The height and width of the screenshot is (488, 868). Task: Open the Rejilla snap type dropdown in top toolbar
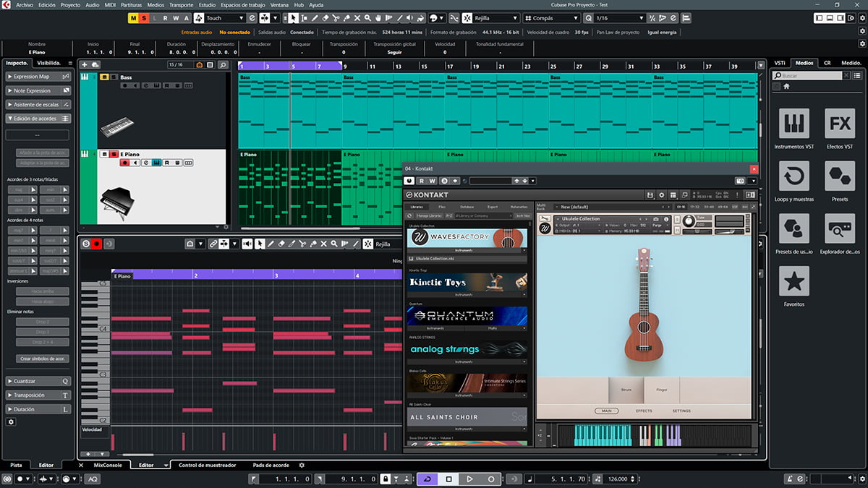tap(490, 18)
